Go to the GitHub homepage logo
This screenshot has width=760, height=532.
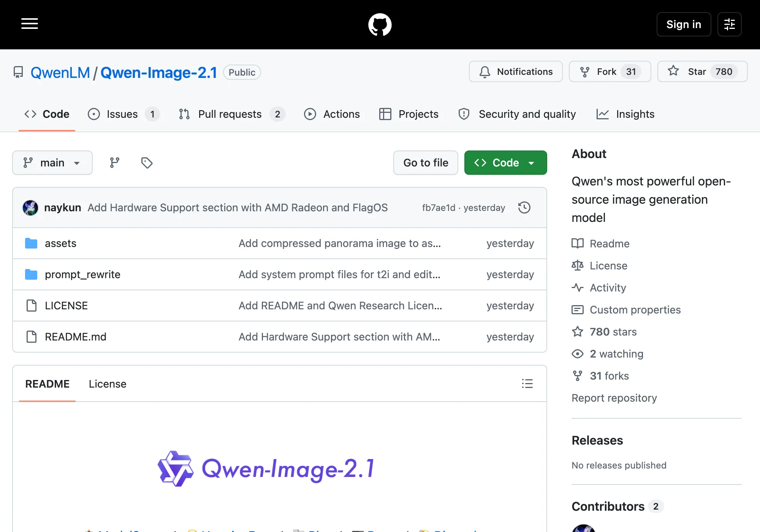(380, 24)
